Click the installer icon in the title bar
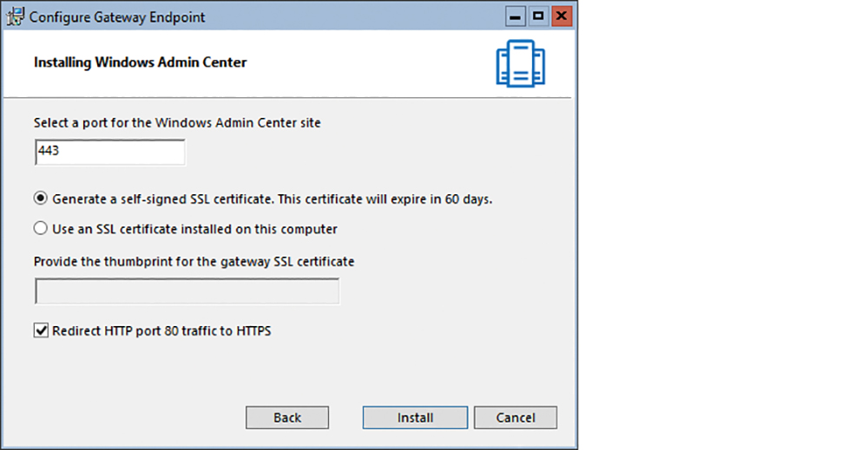Viewport: 868px width, 450px height. tap(16, 16)
